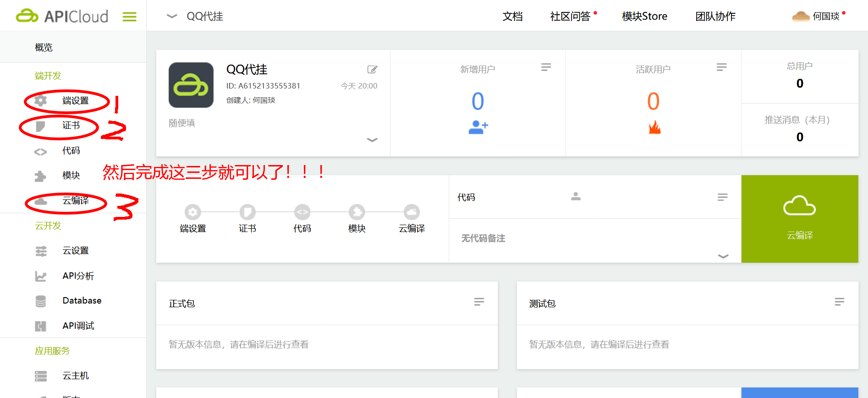Click the 端设置 step label
868x398 pixels.
point(193,228)
